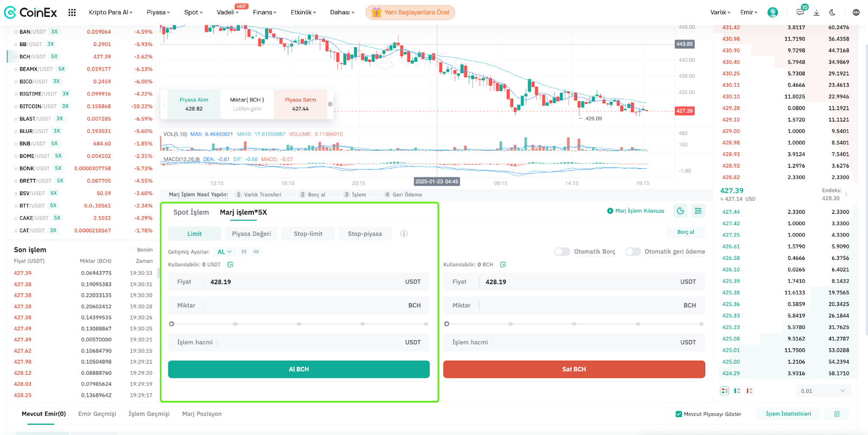Screen dimensions: 868x435
Task: Open the globe language icon
Action: pyautogui.click(x=856, y=12)
